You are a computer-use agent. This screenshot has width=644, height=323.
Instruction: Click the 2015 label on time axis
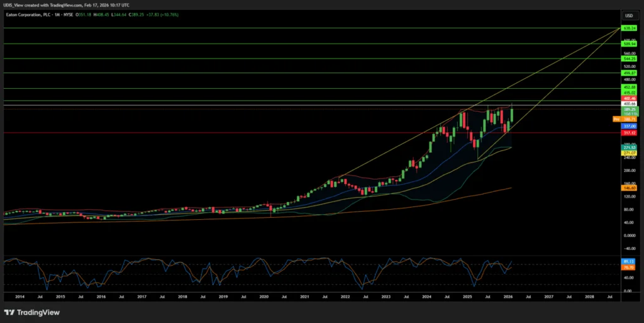(60, 297)
